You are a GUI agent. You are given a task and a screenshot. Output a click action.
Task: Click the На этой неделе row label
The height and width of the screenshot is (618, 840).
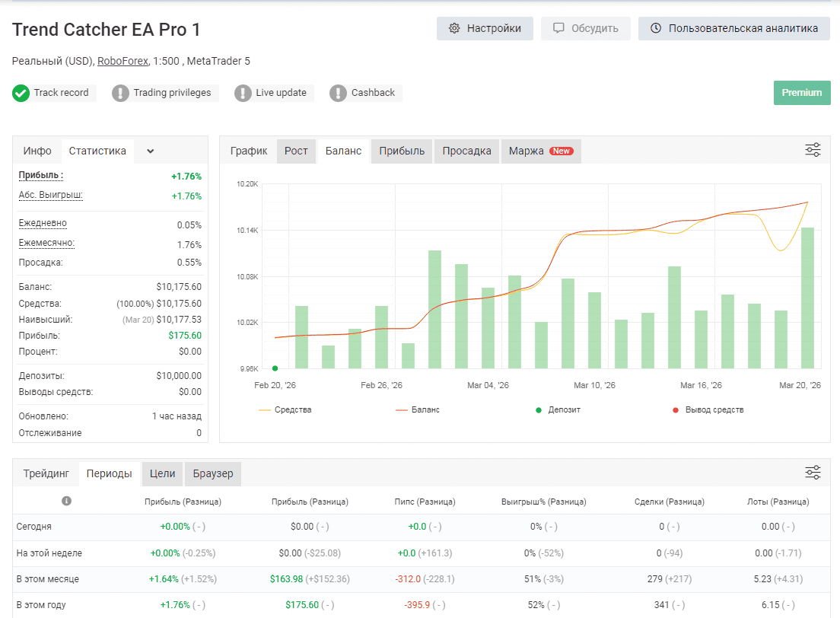pos(49,553)
